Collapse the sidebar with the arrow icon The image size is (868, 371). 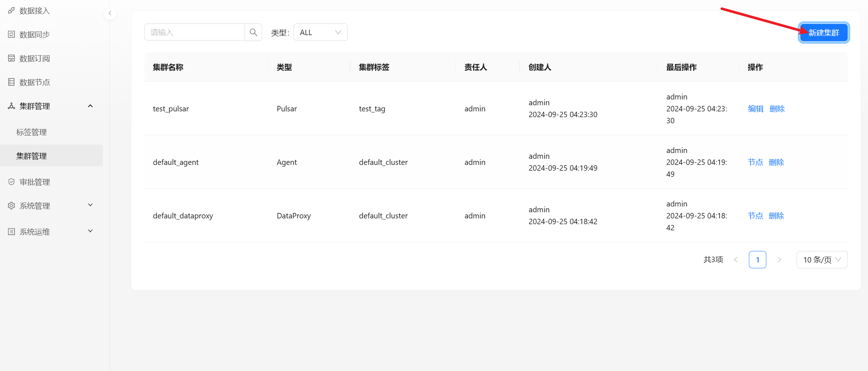point(110,13)
